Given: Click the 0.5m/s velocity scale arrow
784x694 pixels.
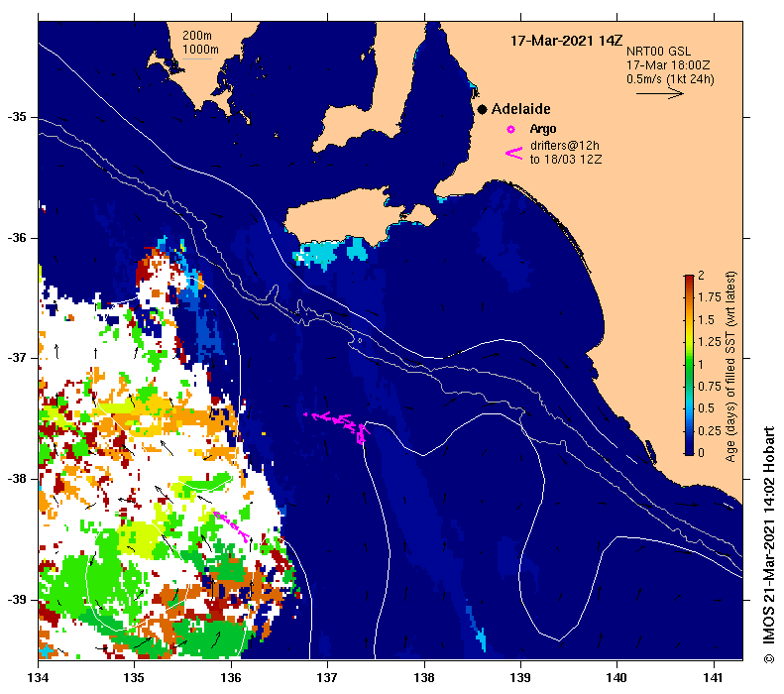Looking at the screenshot, I should (660, 93).
